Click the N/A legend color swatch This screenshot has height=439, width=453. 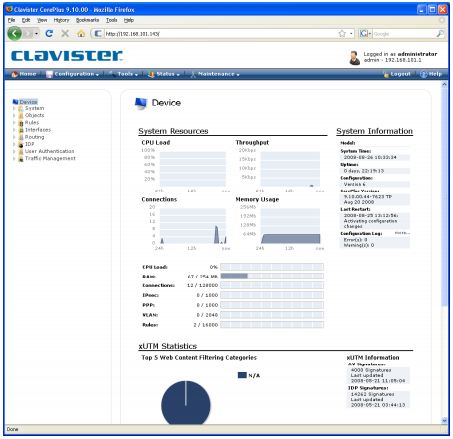click(242, 375)
